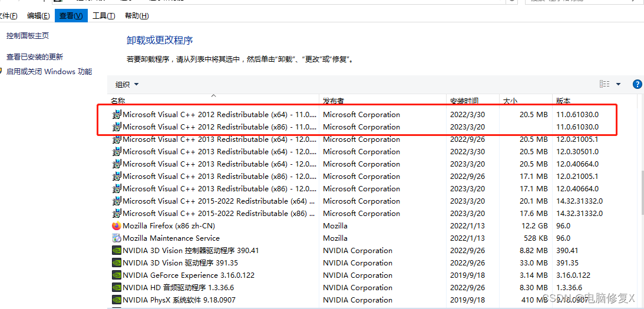Open the 工具(T) menu
644x309 pixels.
tap(104, 15)
